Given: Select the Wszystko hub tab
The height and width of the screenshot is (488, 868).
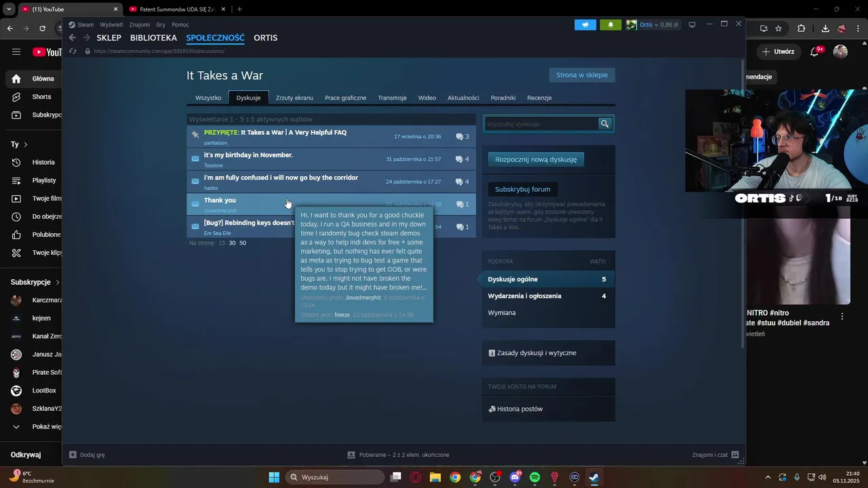Looking at the screenshot, I should click(208, 98).
